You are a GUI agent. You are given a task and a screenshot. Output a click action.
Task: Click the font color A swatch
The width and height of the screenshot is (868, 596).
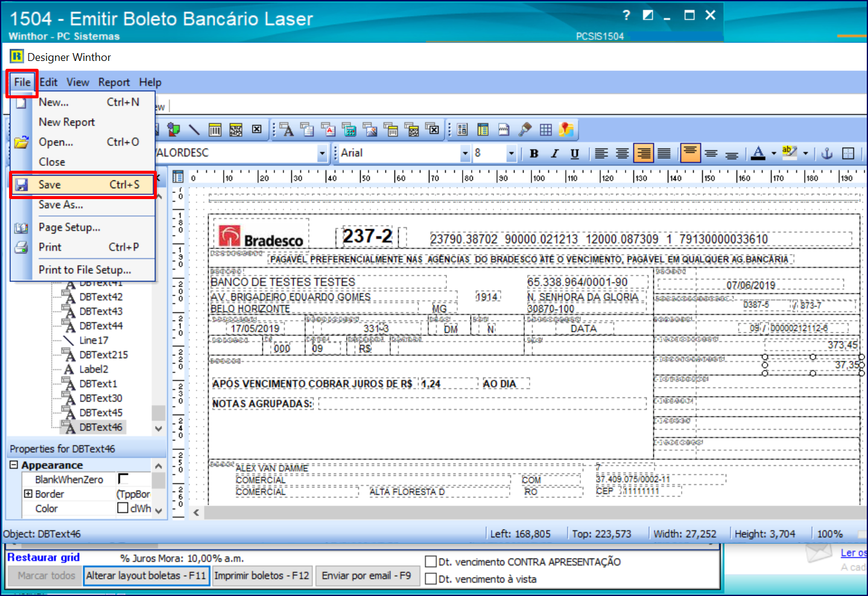pyautogui.click(x=759, y=153)
